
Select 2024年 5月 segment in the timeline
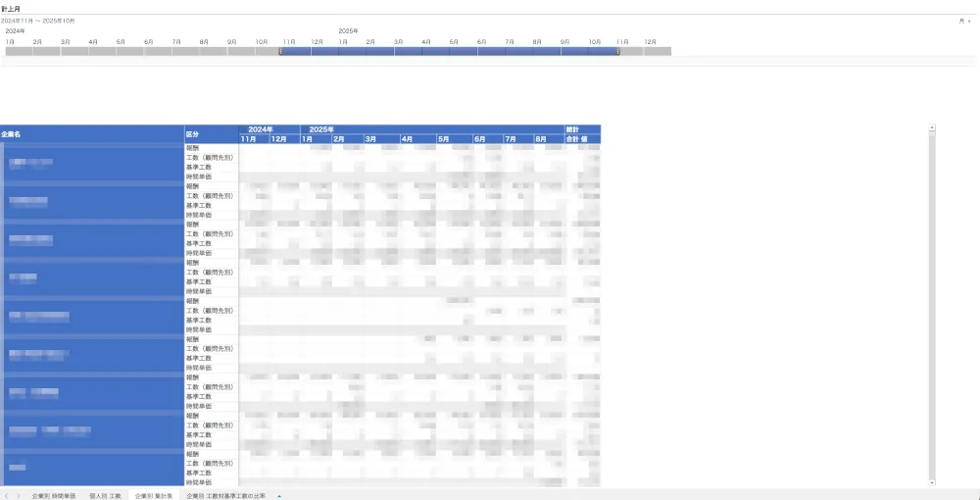[x=130, y=51]
